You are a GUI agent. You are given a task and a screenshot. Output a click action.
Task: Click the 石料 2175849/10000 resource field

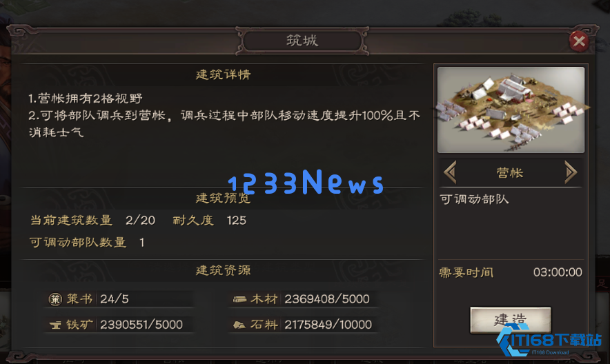click(x=304, y=325)
